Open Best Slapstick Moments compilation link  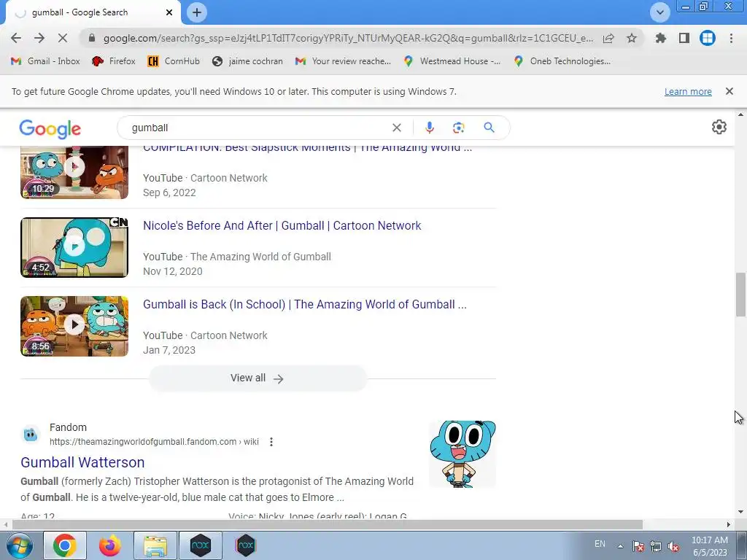click(x=307, y=148)
